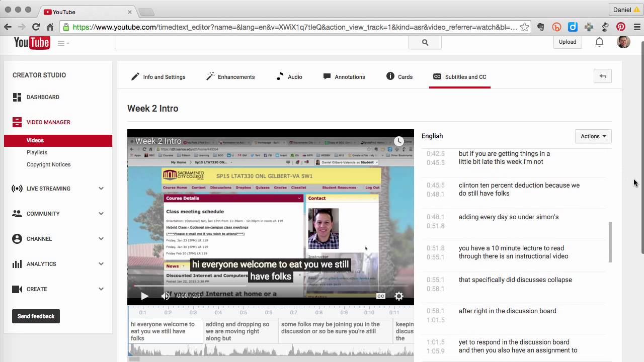Screen dimensions: 644x362
Task: Open the Audio tab
Action: coord(289,77)
